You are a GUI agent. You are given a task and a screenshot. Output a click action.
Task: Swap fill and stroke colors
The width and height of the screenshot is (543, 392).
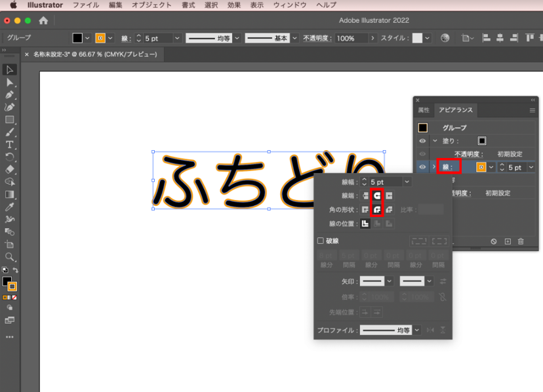tap(15, 270)
